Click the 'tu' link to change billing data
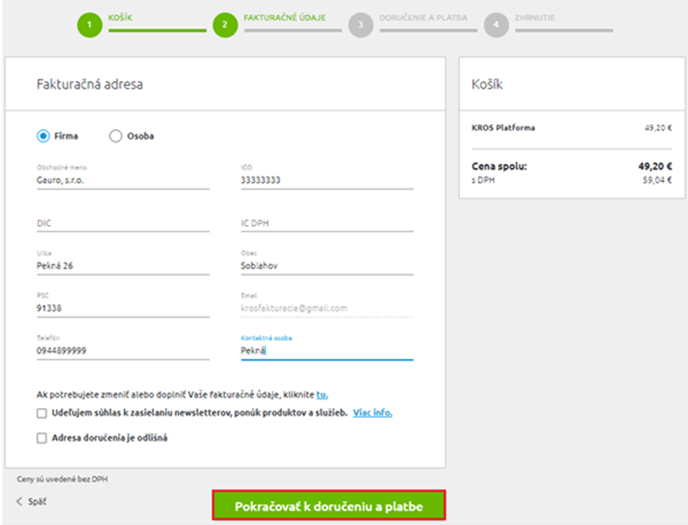 tap(322, 395)
